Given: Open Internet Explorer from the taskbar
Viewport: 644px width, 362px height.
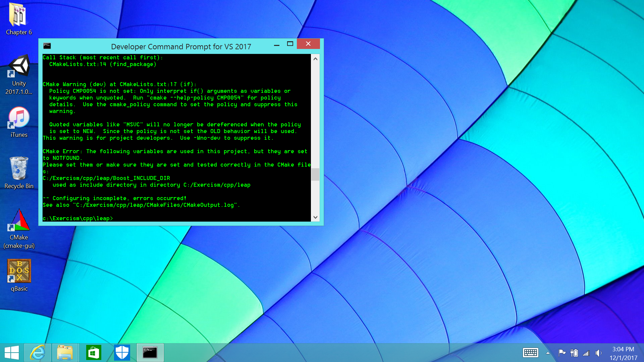Looking at the screenshot, I should pyautogui.click(x=38, y=353).
